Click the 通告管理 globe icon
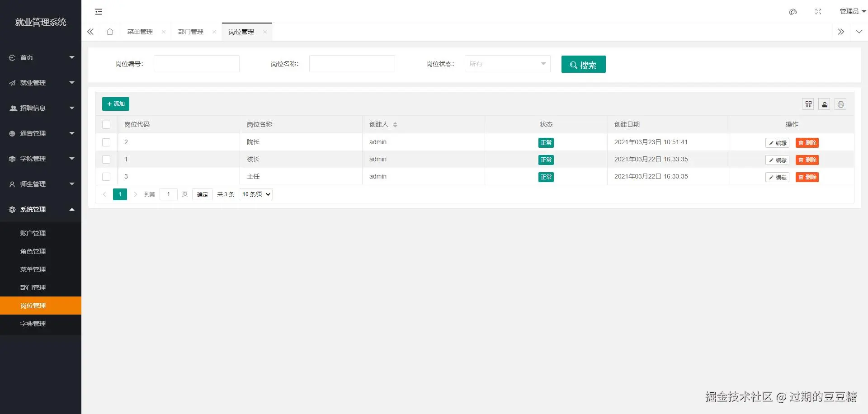The image size is (868, 414). point(12,133)
